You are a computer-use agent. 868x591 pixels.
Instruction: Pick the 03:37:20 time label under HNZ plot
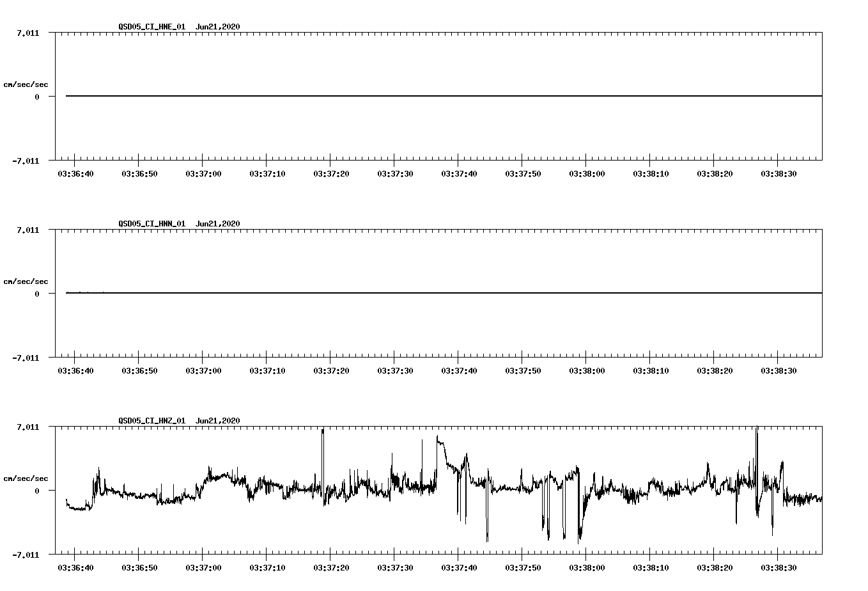[331, 567]
